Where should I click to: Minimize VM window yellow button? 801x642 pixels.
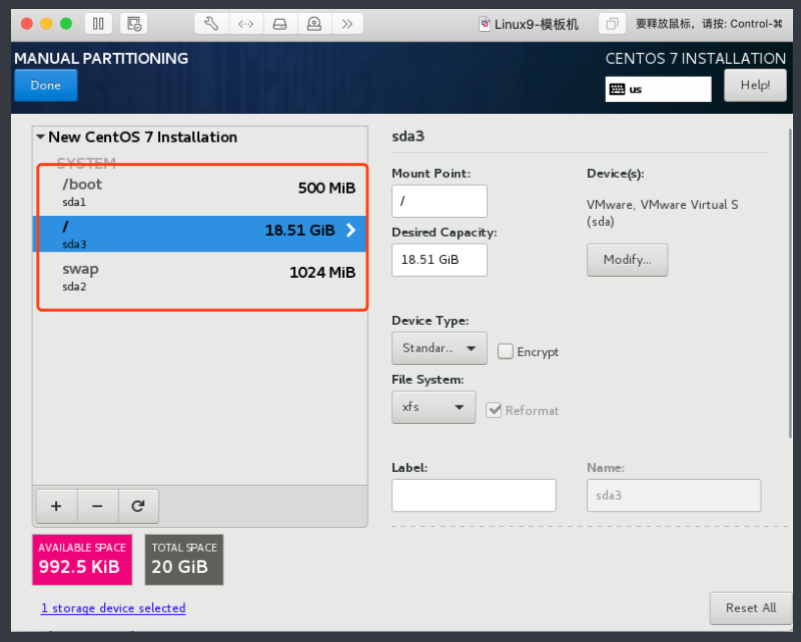coord(46,23)
